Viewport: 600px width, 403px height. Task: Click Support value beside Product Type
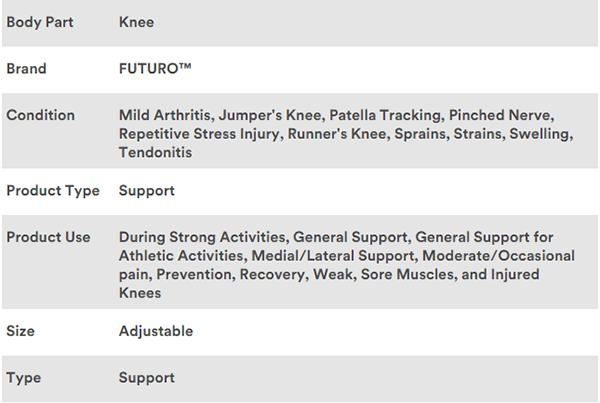click(146, 189)
